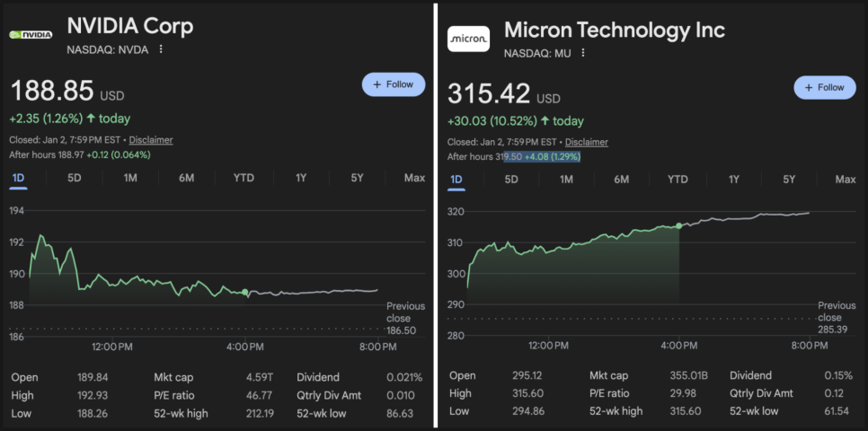Show NVIDIA chart for YTD
Viewport: 868px width, 431px height.
(x=244, y=178)
